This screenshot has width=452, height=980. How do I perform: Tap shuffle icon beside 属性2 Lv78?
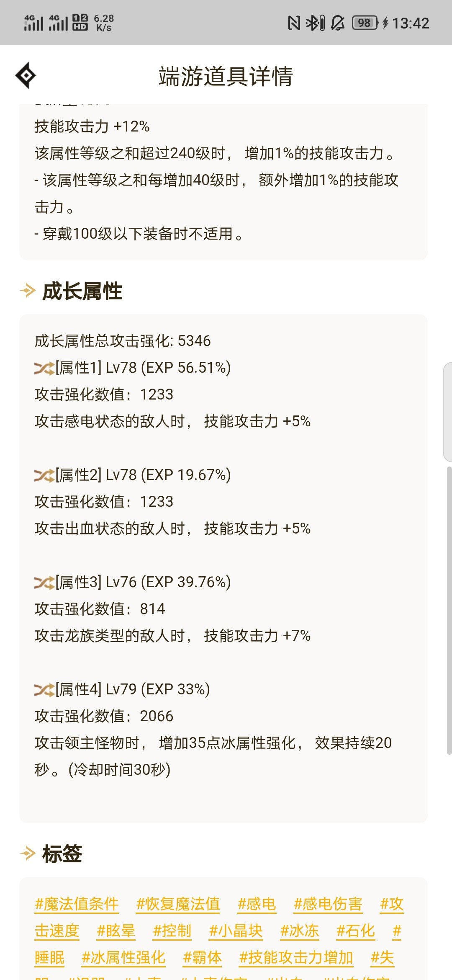coord(44,475)
